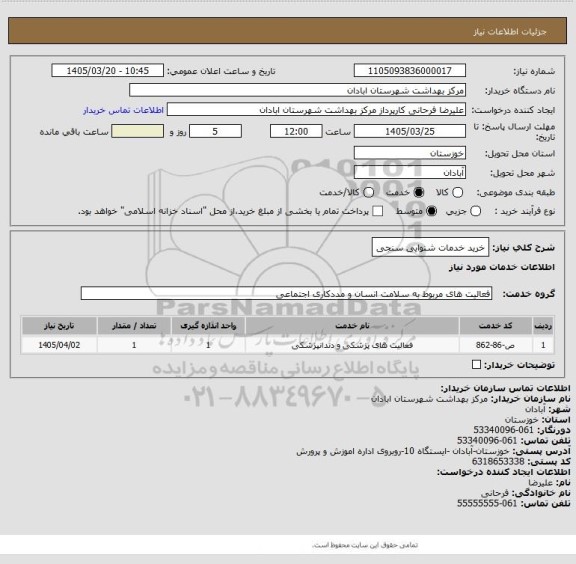Viewport: 576px width, 564px height.
Task: Select the خدمت radio button
Action: (x=419, y=193)
